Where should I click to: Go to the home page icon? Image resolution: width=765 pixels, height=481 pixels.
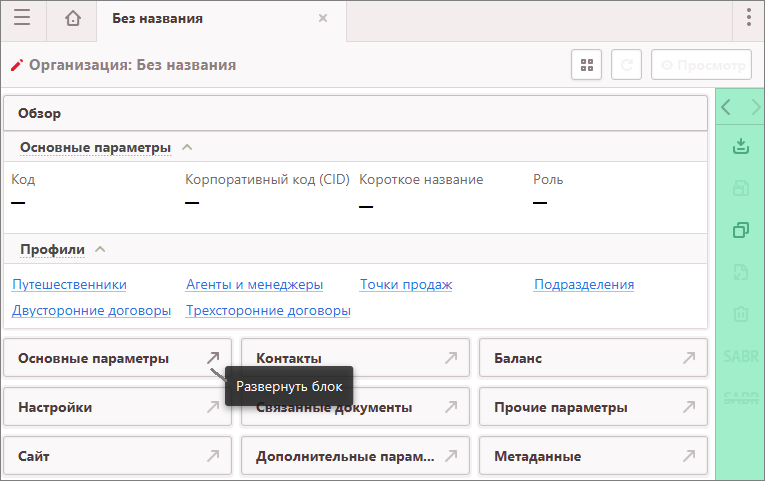pos(72,18)
